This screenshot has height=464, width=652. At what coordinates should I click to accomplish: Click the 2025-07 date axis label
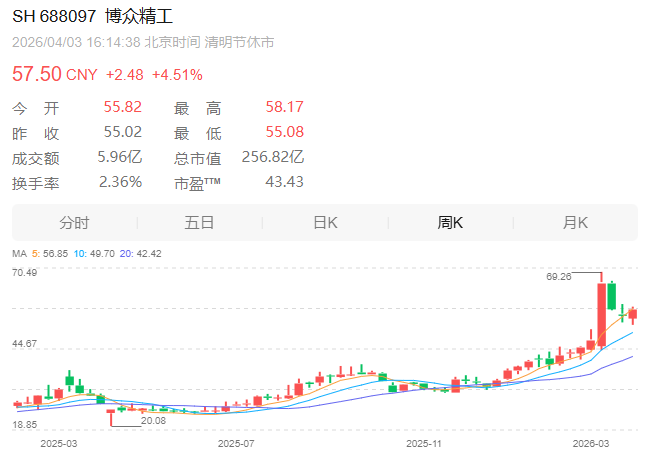click(236, 444)
